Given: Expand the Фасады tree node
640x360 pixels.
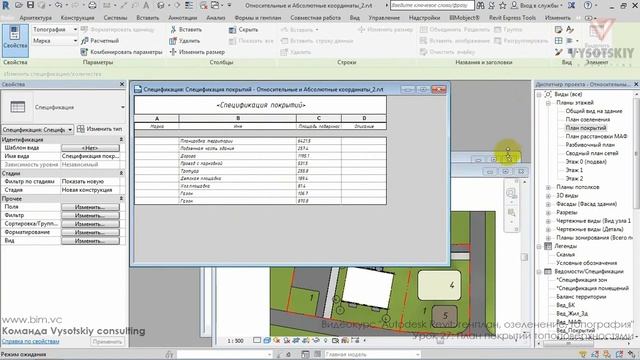Looking at the screenshot, I should pos(548,204).
